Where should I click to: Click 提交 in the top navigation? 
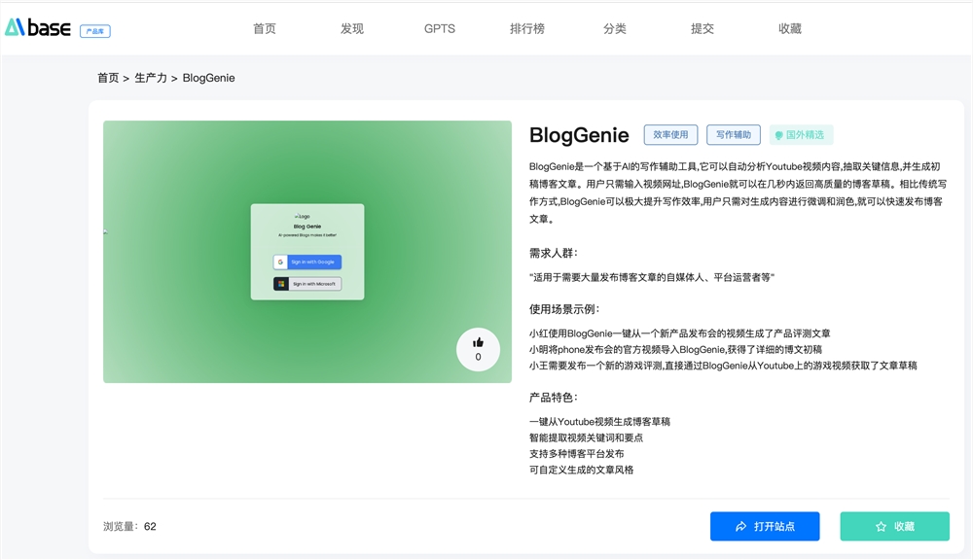703,29
